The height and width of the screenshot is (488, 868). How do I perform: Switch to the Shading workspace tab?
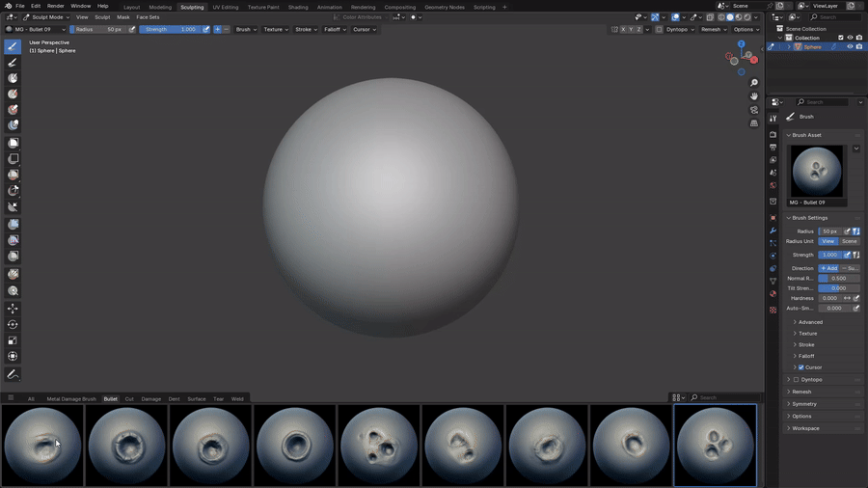[298, 7]
